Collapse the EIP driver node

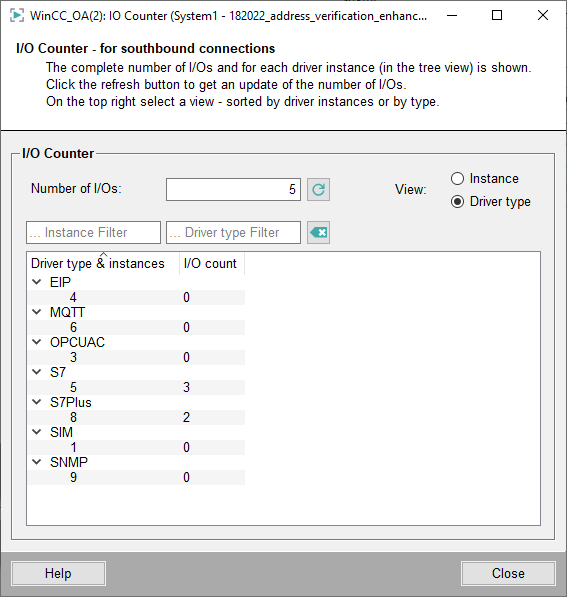(37, 282)
